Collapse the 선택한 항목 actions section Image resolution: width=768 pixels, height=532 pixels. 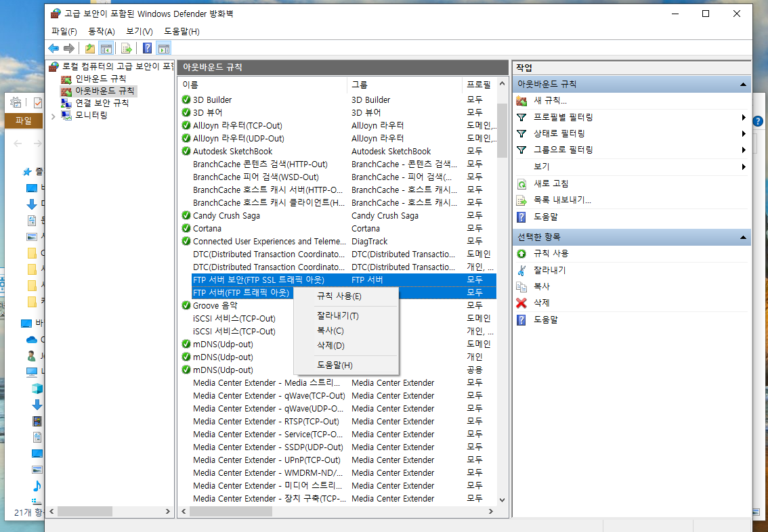pyautogui.click(x=743, y=237)
